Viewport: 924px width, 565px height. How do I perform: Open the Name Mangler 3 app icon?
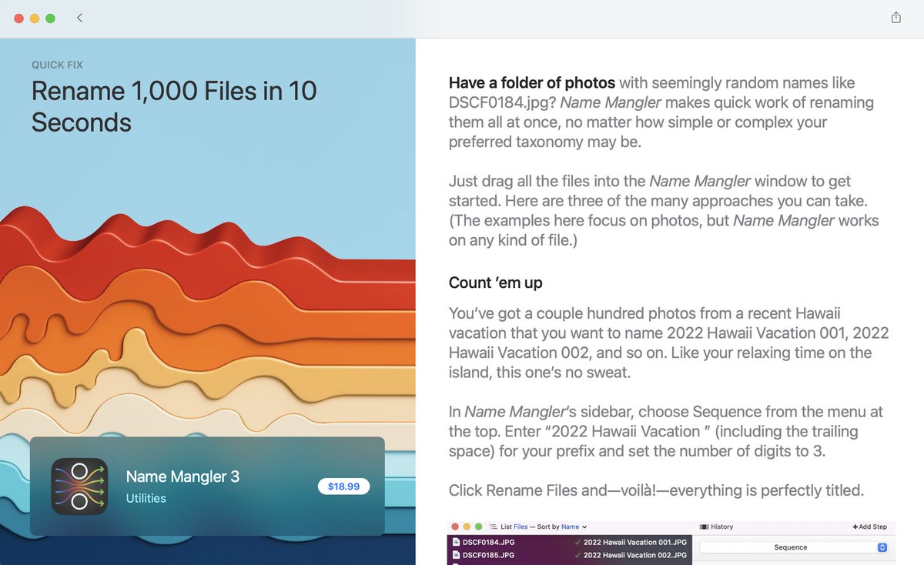79,486
